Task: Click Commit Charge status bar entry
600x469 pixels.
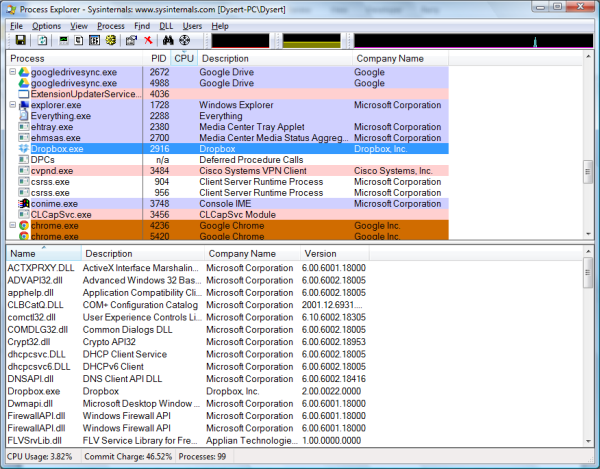Action: (128, 457)
